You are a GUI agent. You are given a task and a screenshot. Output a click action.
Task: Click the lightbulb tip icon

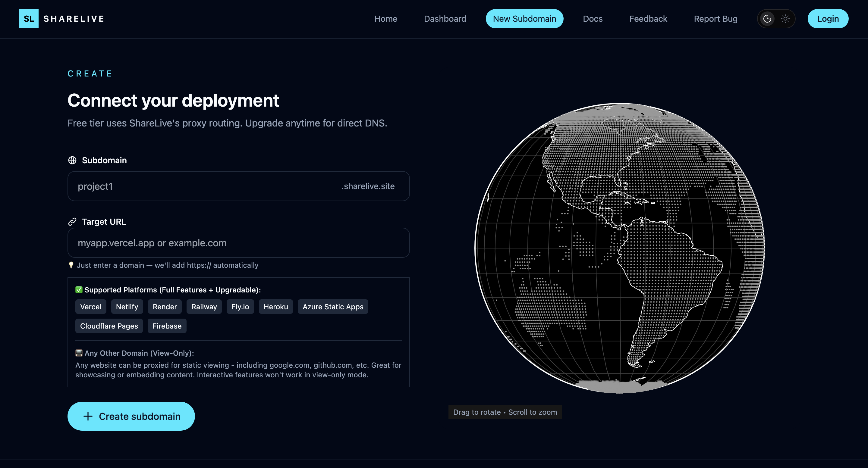click(71, 265)
